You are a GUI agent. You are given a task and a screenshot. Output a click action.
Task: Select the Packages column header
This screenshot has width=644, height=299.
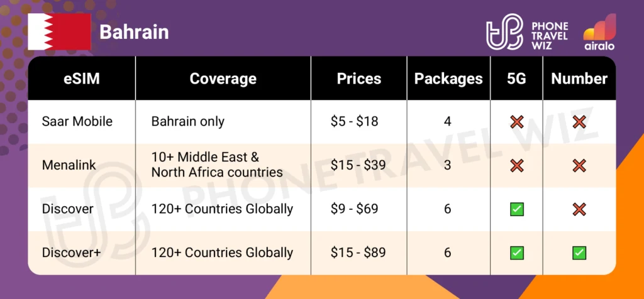click(x=448, y=79)
